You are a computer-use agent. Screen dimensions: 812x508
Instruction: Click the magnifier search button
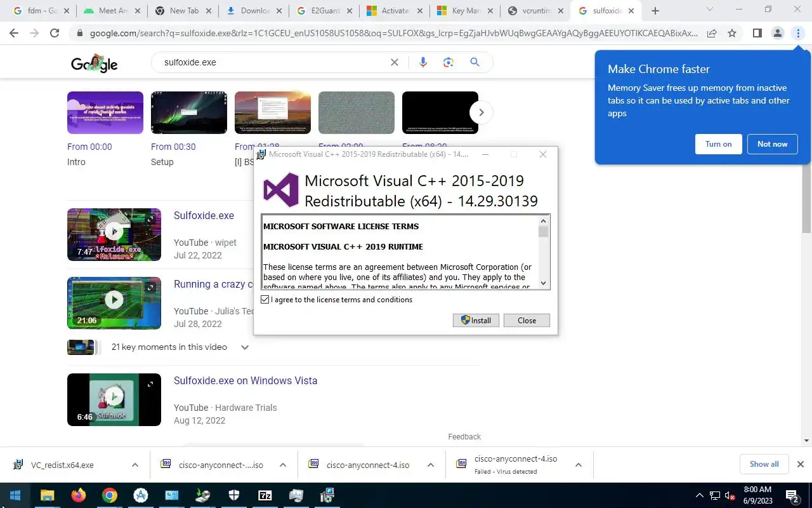475,62
